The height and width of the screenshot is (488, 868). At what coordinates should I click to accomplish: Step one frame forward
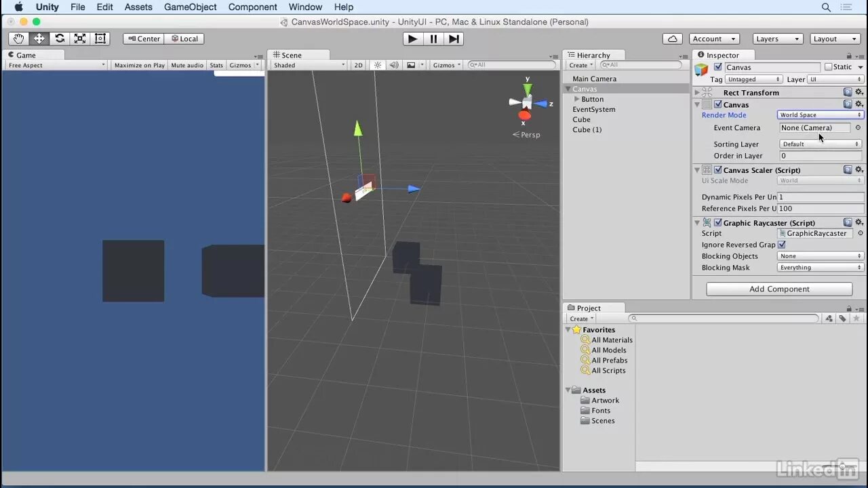tap(454, 39)
